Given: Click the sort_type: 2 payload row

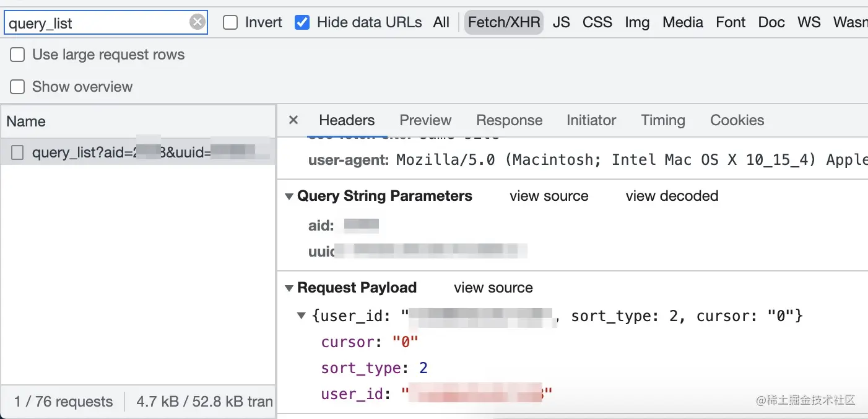Looking at the screenshot, I should (375, 368).
